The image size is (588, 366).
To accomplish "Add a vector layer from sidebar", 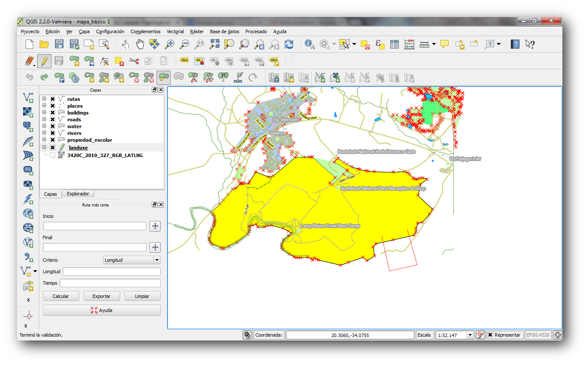I will pos(28,97).
